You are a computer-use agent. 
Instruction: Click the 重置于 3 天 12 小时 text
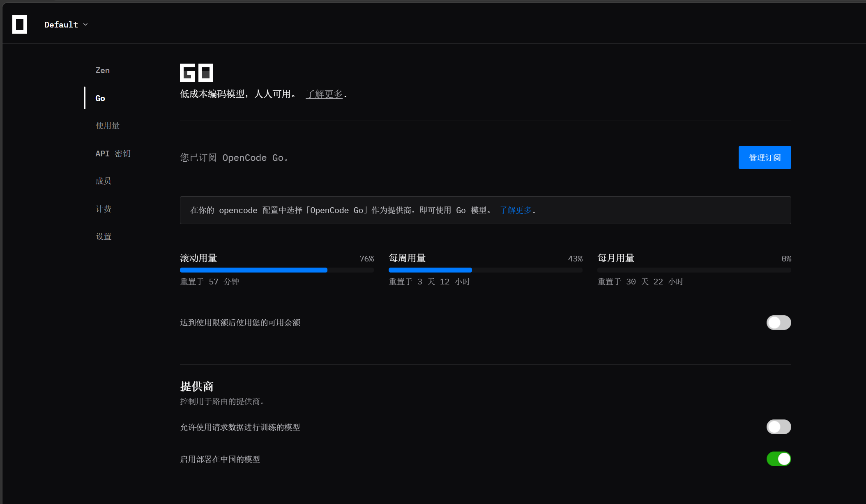429,282
